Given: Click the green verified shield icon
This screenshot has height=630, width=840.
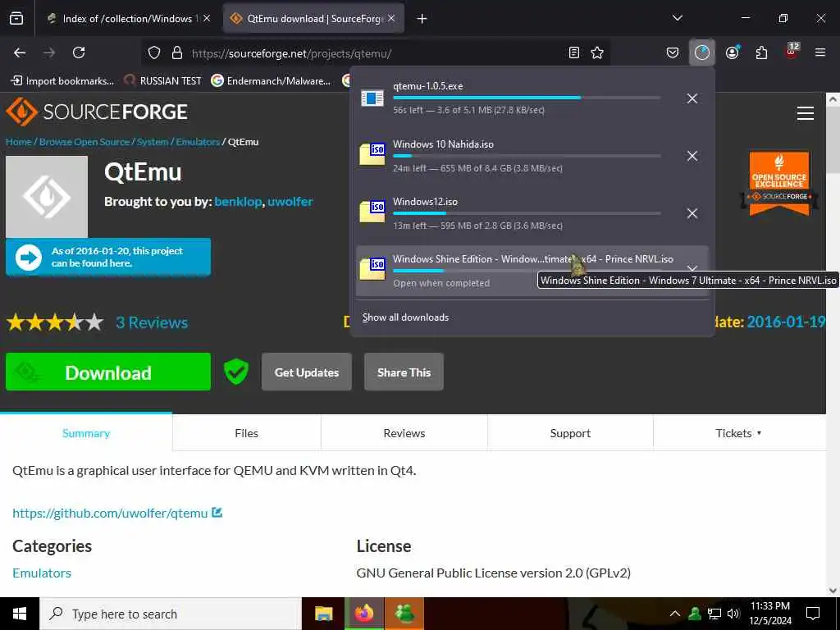Looking at the screenshot, I should (x=235, y=372).
